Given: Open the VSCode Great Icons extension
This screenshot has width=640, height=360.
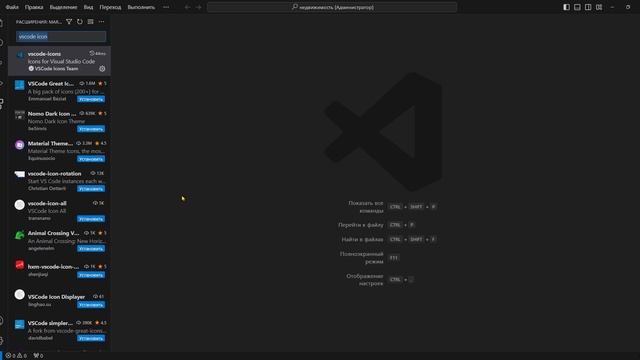Looking at the screenshot, I should pos(59,91).
